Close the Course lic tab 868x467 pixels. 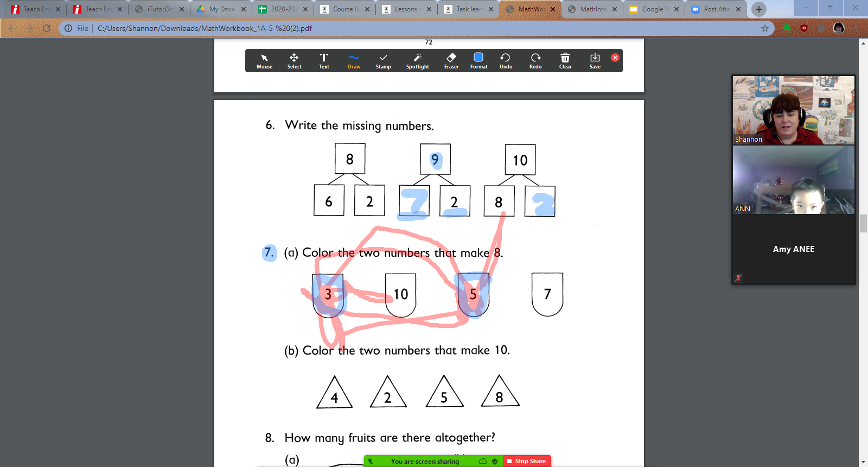point(367,9)
